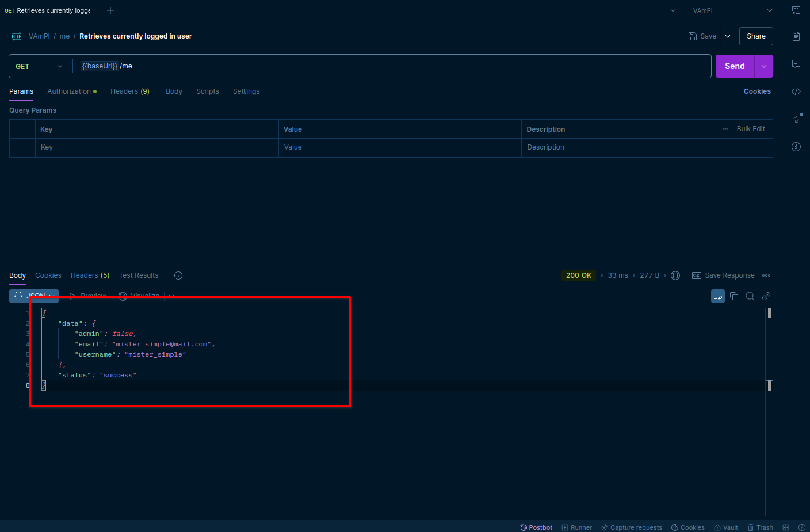Copy the response body with copy icon
810x532 pixels.
pos(734,296)
